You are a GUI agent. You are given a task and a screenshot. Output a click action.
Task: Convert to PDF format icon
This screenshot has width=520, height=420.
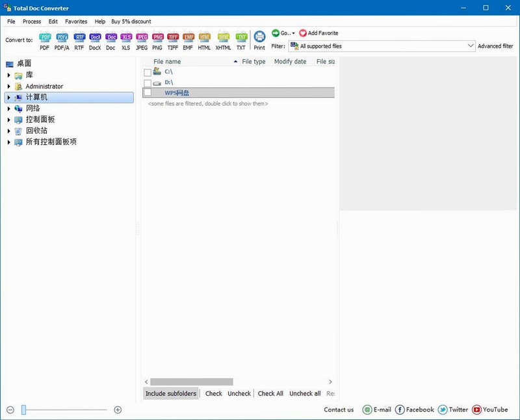coord(45,40)
